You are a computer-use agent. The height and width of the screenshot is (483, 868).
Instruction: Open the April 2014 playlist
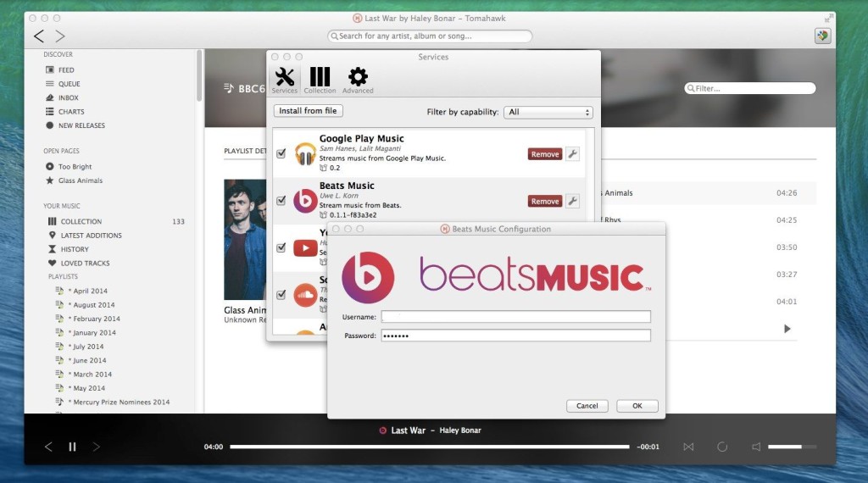pyautogui.click(x=90, y=291)
